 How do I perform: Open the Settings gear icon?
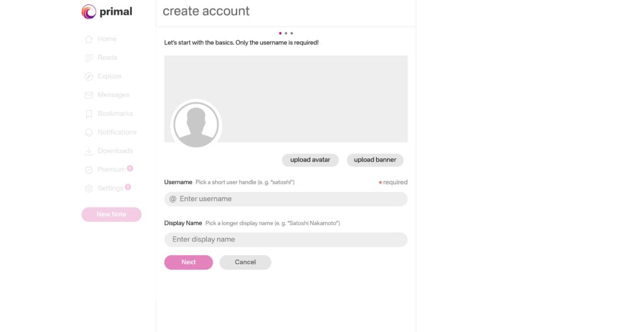[89, 189]
